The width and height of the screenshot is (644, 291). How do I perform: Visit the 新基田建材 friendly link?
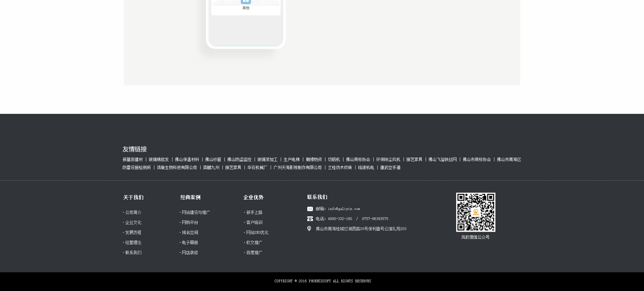click(132, 160)
